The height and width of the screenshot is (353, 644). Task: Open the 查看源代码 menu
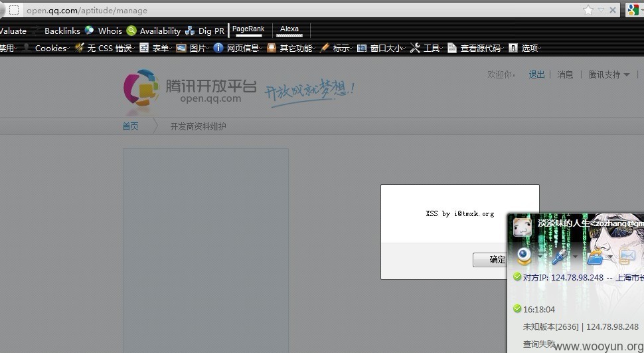click(482, 48)
